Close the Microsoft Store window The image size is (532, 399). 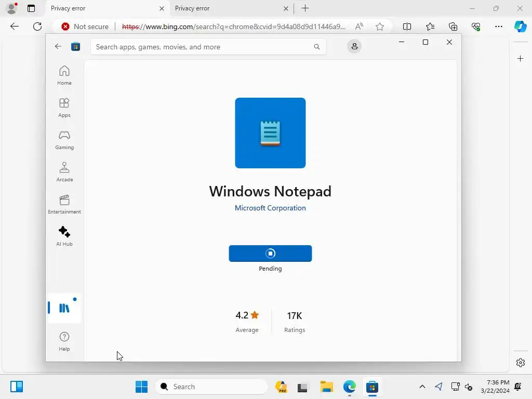pos(449,42)
